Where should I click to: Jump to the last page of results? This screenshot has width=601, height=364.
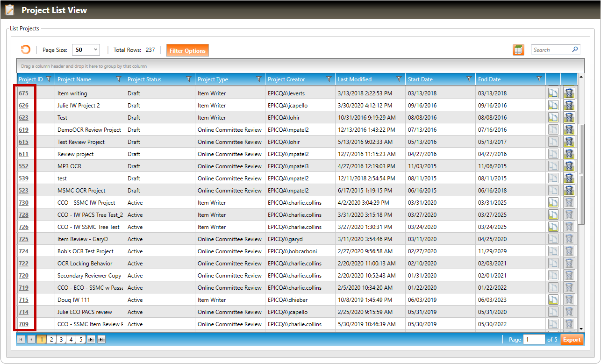pyautogui.click(x=101, y=340)
